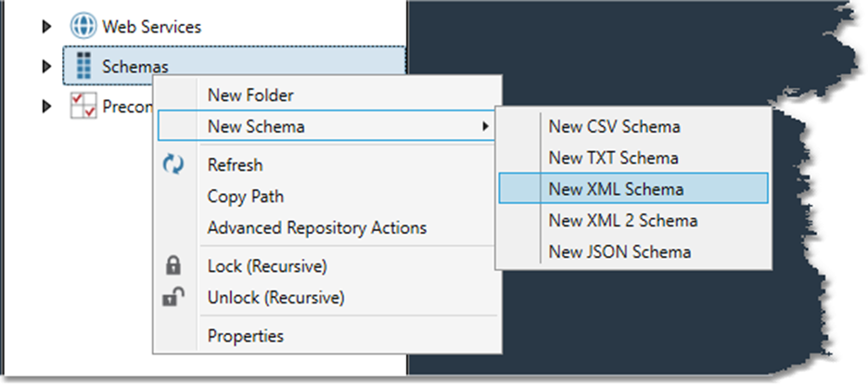868x386 pixels.
Task: Open Properties from context menu
Action: [x=246, y=336]
